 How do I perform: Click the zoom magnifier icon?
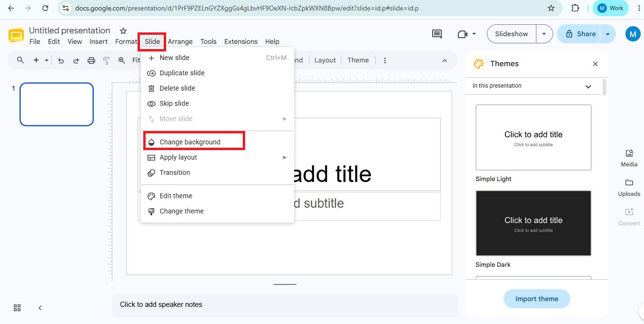click(122, 60)
